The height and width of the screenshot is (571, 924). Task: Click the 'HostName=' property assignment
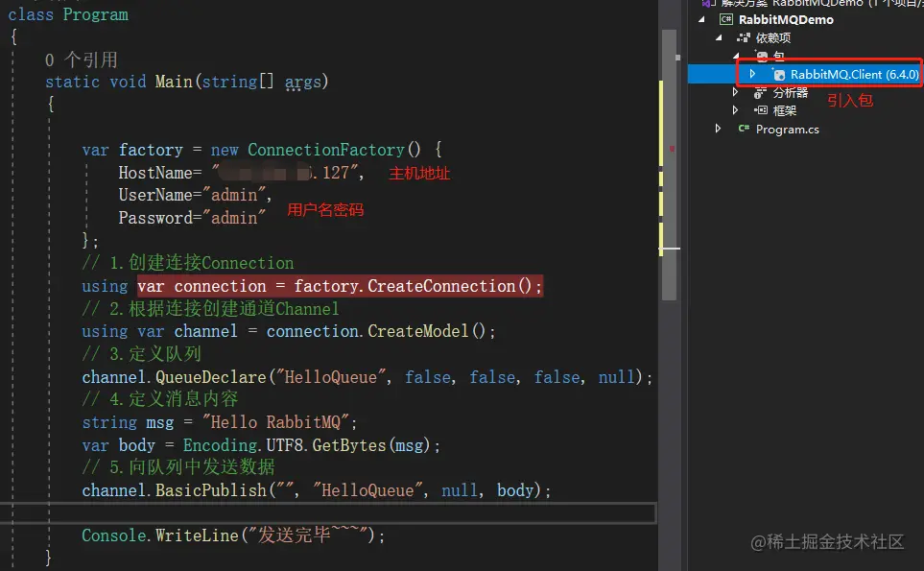coord(159,173)
